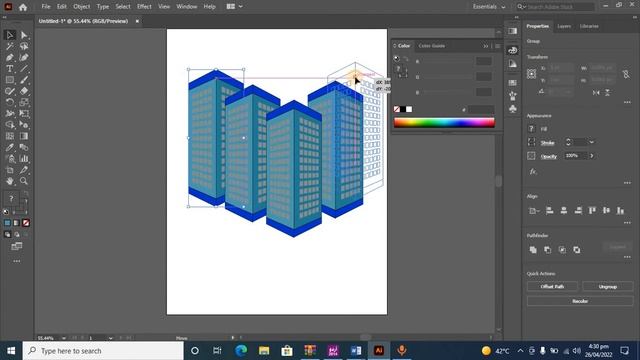Flip selection vertically in Transform
The width and height of the screenshot is (640, 360).
(x=607, y=93)
